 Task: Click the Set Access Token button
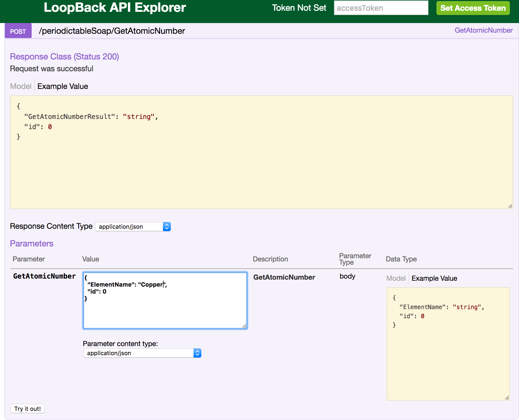pyautogui.click(x=473, y=8)
